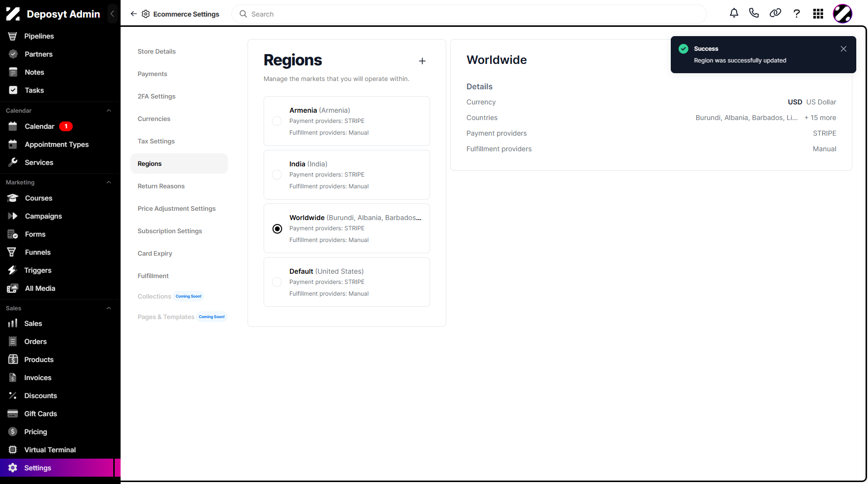Open the Partners icon in sidebar

[x=13, y=54]
